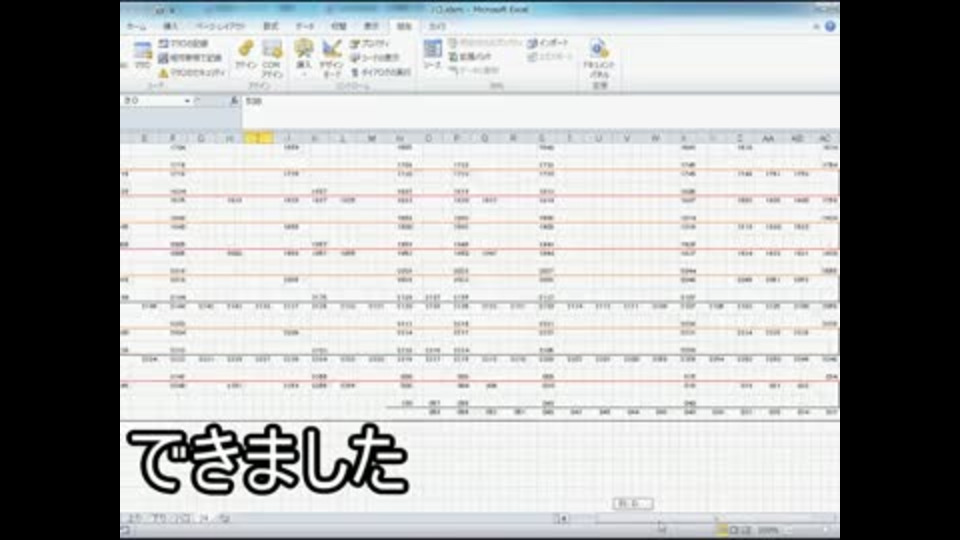The image size is (960, 540).
Task: Click XML Export (エクスポート)
Action: click(550, 56)
